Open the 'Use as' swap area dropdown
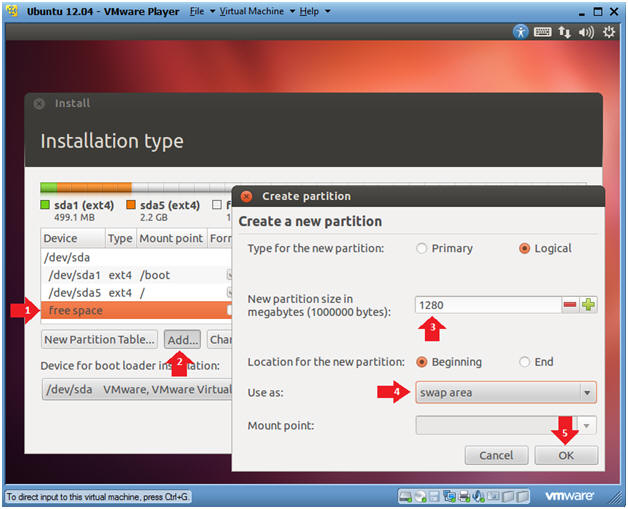This screenshot has height=509, width=628. coord(506,392)
